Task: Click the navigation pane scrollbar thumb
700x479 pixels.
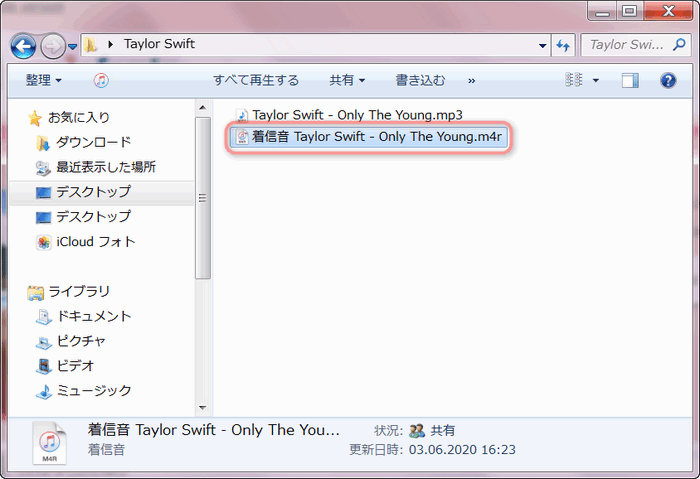Action: [x=203, y=198]
